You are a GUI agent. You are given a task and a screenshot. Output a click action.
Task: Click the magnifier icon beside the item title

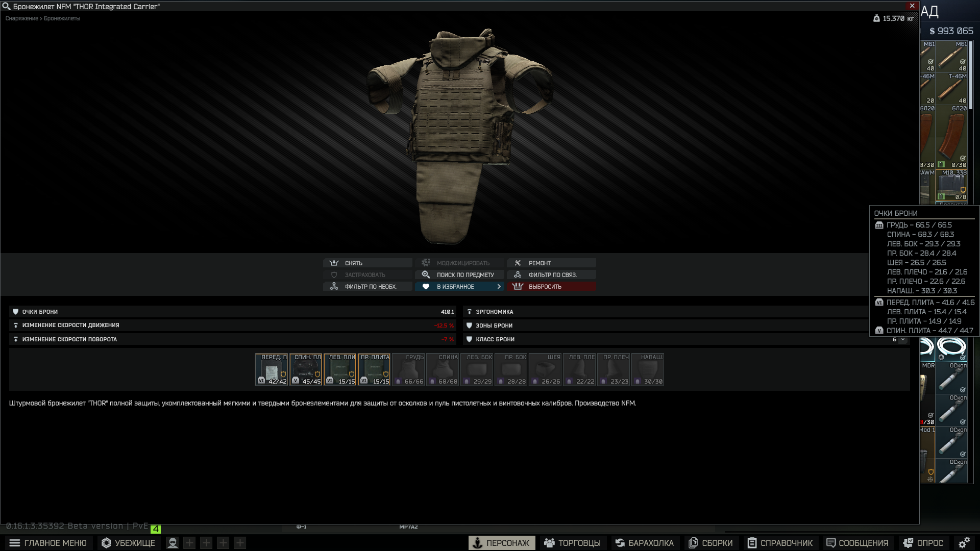tap(6, 7)
